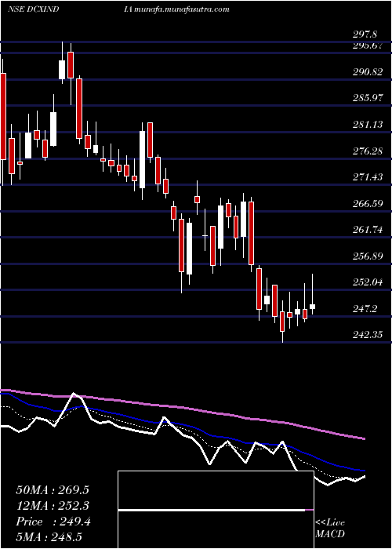This screenshot has height=549, width=392.
Task: Click the 256.89 price axis label
Action: point(368,256)
